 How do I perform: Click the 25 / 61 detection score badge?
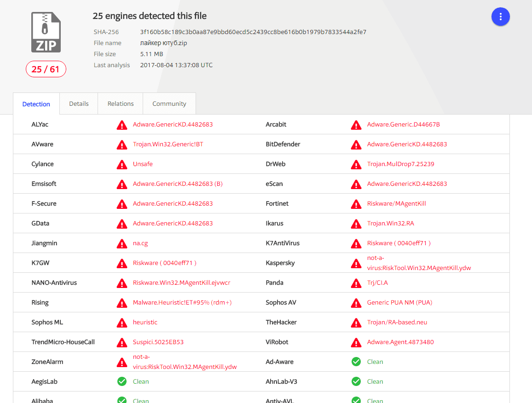tap(46, 69)
